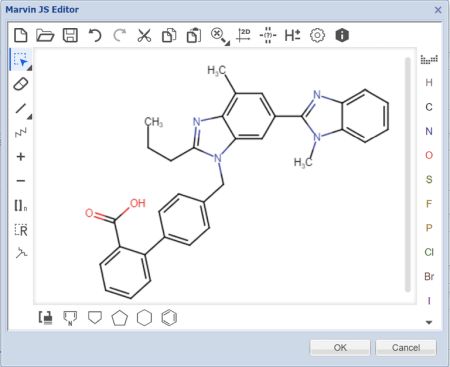
Task: Activate the rectangle selection tool
Action: [21, 60]
